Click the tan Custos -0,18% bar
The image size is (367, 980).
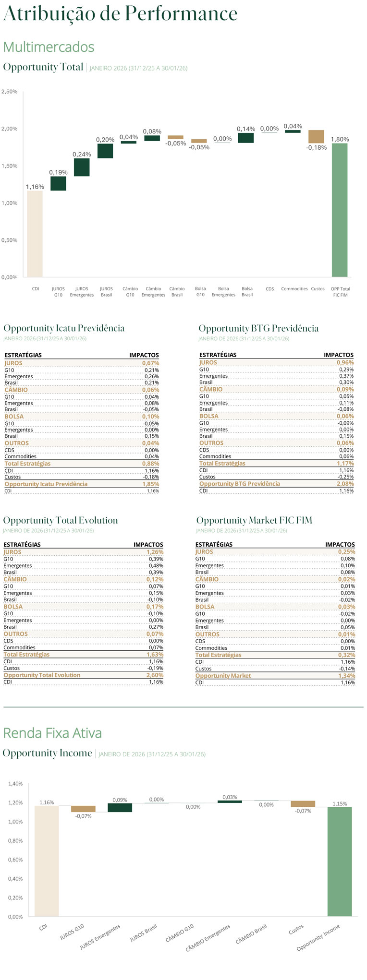tap(316, 137)
